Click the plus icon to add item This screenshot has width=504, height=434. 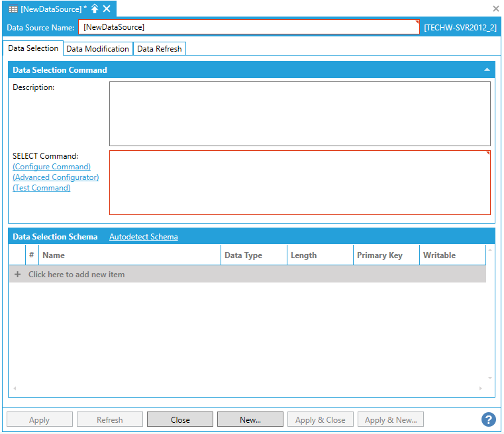[x=17, y=274]
